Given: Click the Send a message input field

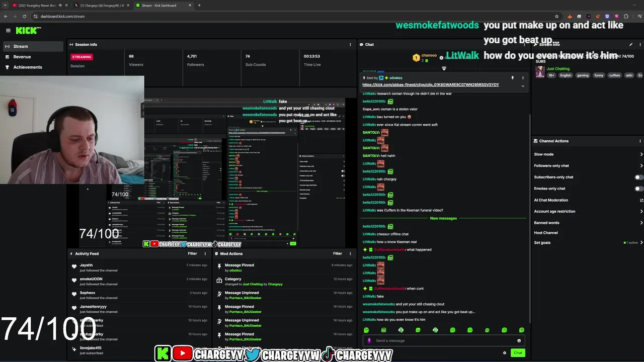Looking at the screenshot, I should pos(444,340).
